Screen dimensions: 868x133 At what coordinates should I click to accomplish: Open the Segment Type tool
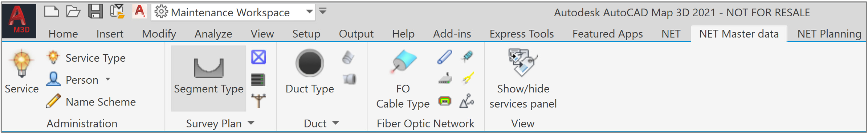click(x=208, y=78)
